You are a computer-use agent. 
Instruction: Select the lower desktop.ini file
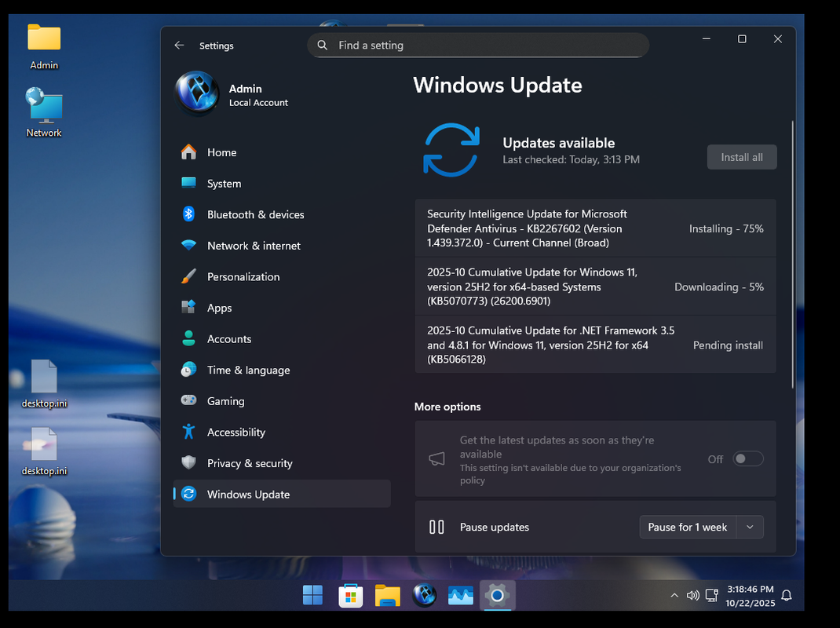click(x=44, y=451)
